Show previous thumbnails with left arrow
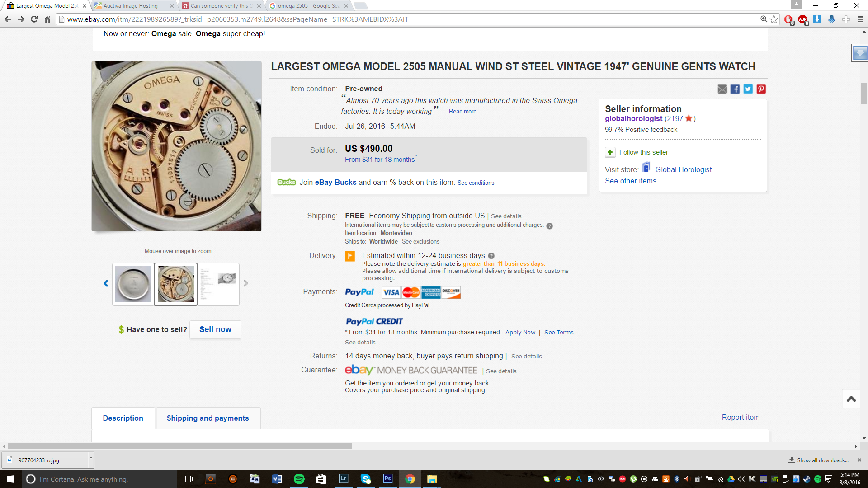This screenshot has width=868, height=488. click(106, 283)
